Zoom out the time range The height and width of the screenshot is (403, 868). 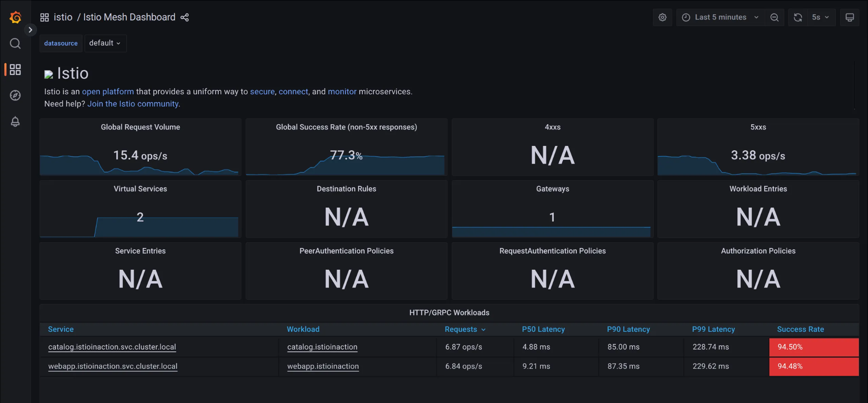(774, 17)
